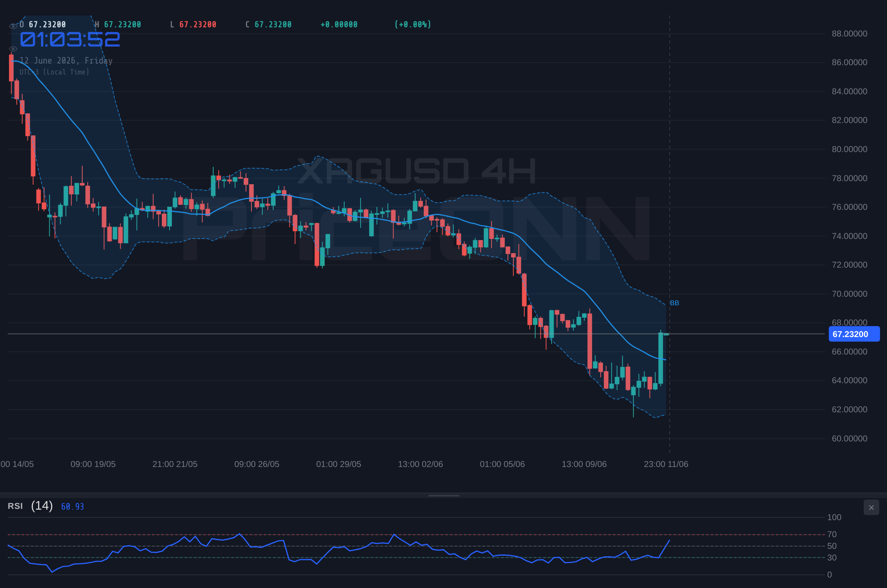The width and height of the screenshot is (887, 588).
Task: Click the 13:00 09/06 time label
Action: pos(584,464)
